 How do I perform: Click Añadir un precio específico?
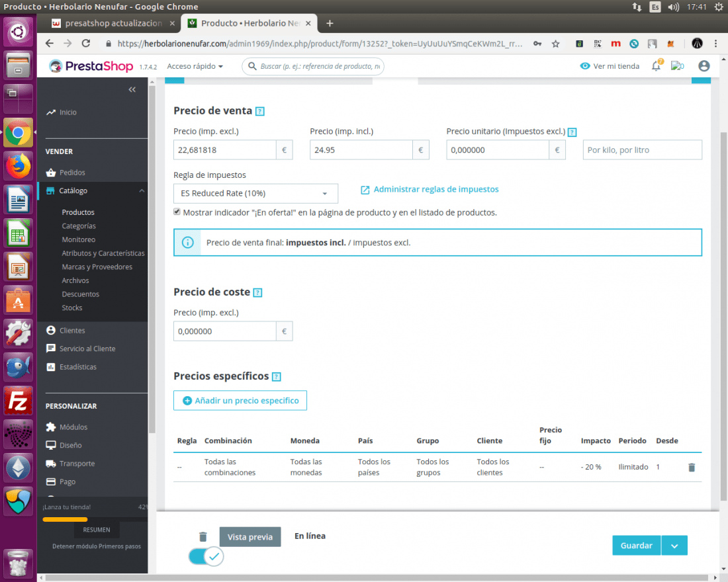(240, 401)
